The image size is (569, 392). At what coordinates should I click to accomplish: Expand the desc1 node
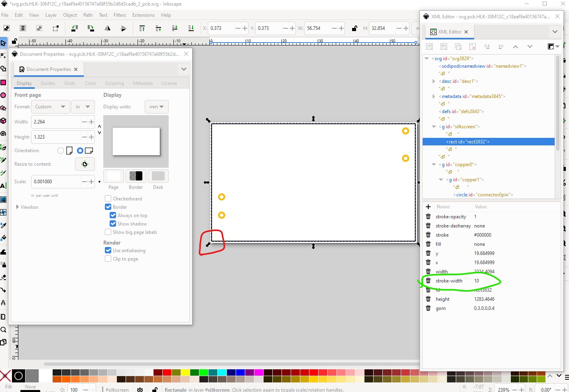click(434, 81)
